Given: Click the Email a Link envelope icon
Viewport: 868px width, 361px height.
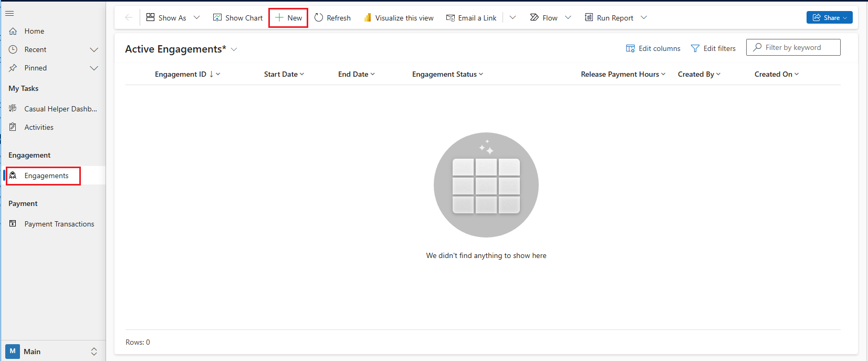Looking at the screenshot, I should 451,17.
